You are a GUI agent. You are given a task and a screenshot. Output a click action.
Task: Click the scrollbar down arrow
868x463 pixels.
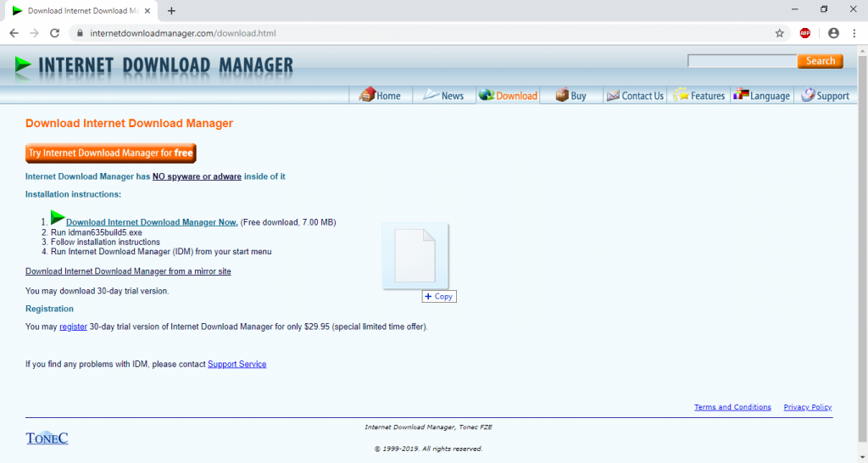(x=862, y=457)
